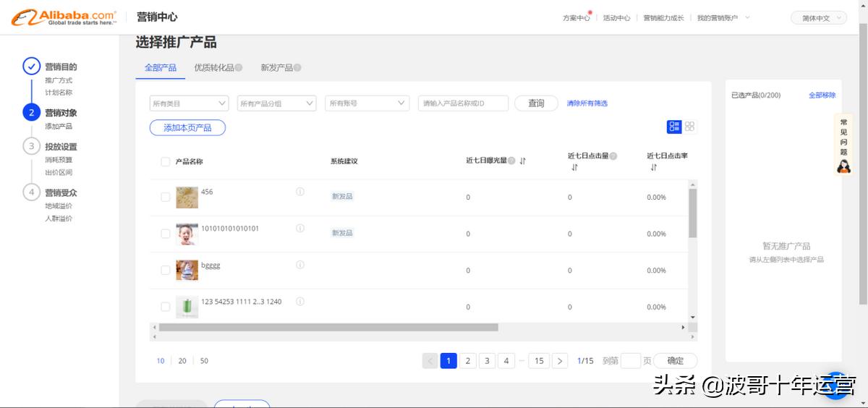868x408 pixels.
Task: Click info icon beside bgggg product
Action: [300, 265]
